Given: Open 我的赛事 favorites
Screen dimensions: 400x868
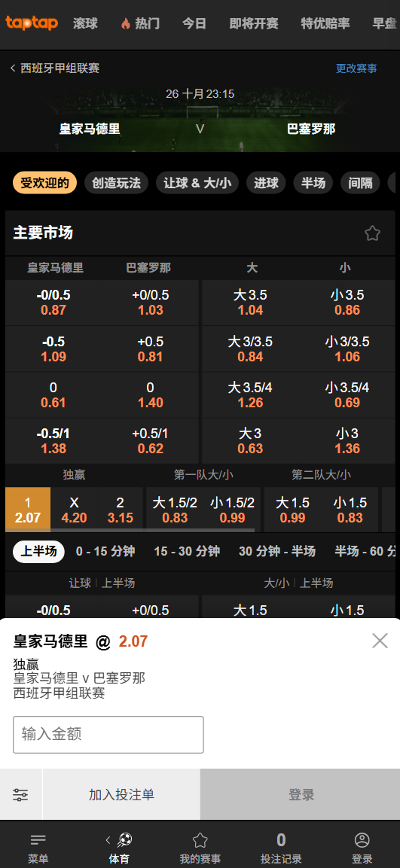Looking at the screenshot, I should 200,848.
